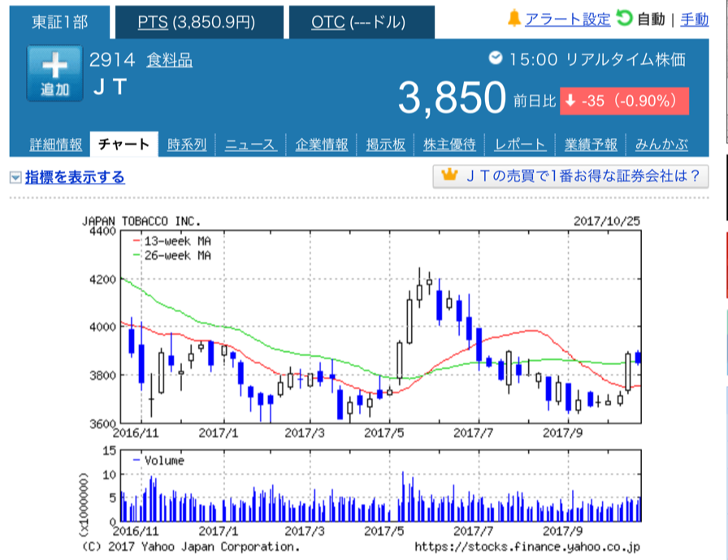Click the 26-week MA legend entry
Screen dimensions: 728x560
click(171, 255)
